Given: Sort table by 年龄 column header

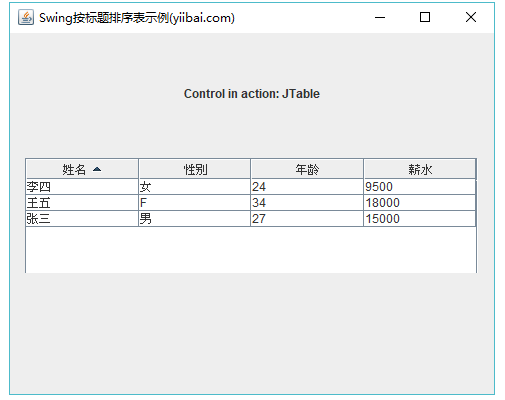Looking at the screenshot, I should click(307, 169).
